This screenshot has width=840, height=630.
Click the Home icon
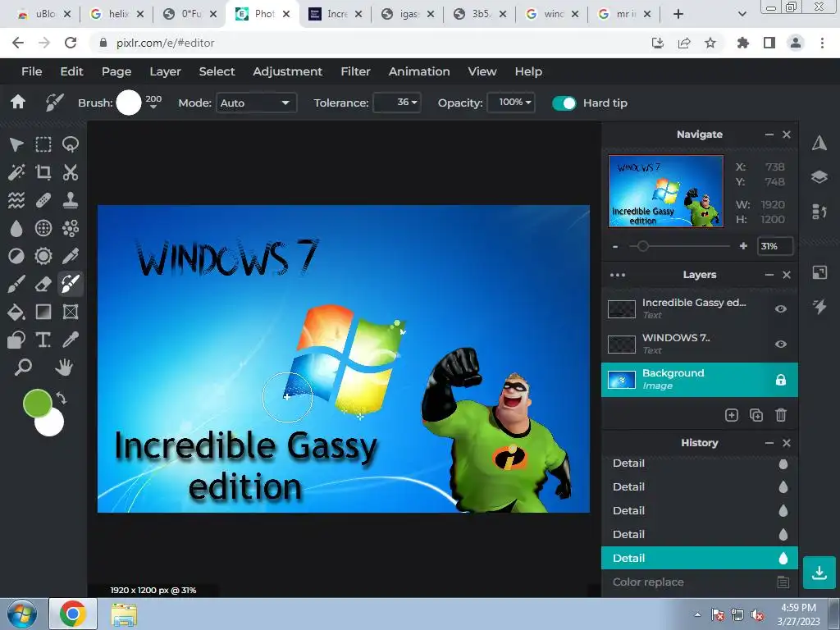(18, 102)
